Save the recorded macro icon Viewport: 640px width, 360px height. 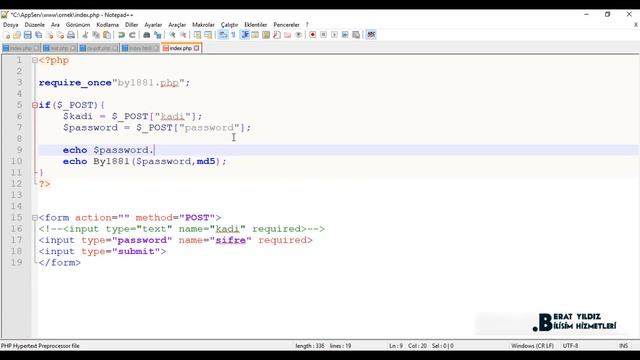[356, 35]
